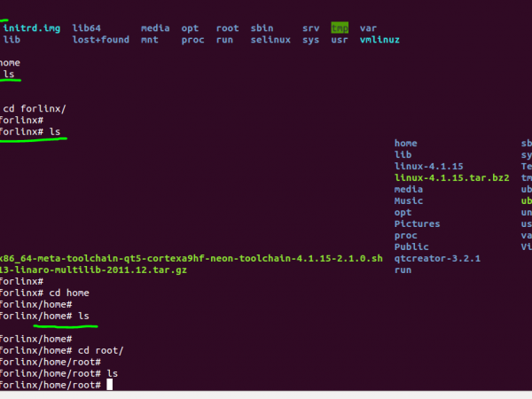This screenshot has width=532, height=399.
Task: Select the Public folder entry
Action: (411, 246)
